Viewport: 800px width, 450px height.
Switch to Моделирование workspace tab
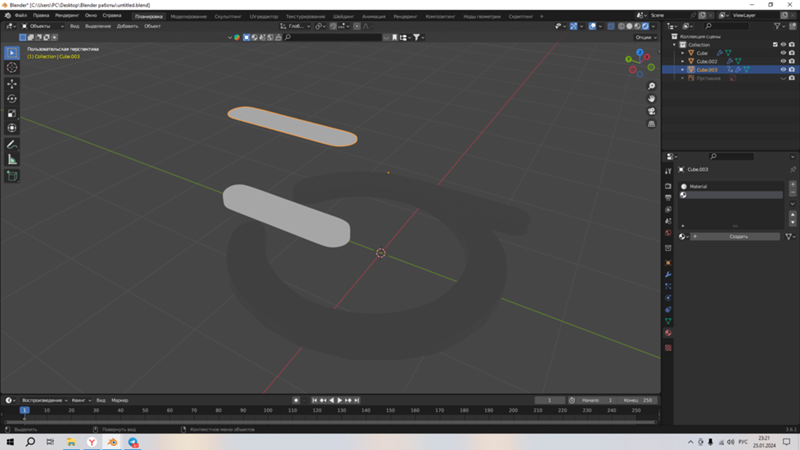(189, 16)
